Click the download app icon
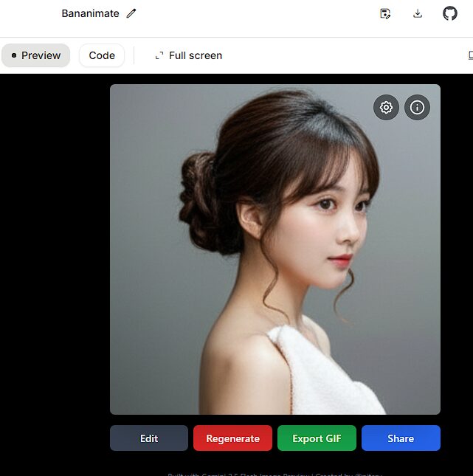 (x=418, y=13)
